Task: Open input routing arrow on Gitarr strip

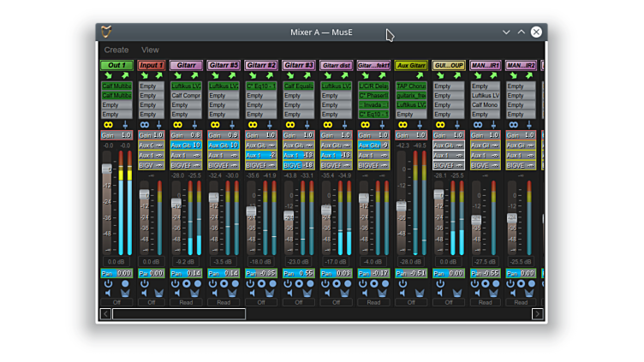Action: 177,76
